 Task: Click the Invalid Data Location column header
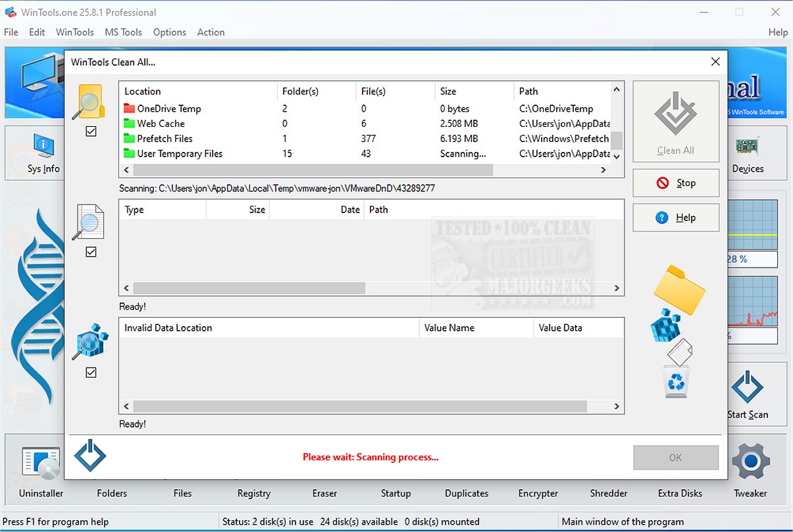click(x=269, y=327)
